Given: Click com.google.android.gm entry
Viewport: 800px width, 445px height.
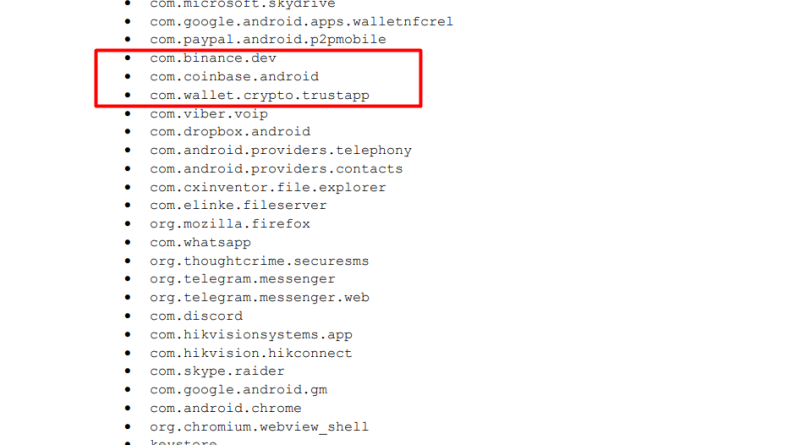Looking at the screenshot, I should pos(238,390).
